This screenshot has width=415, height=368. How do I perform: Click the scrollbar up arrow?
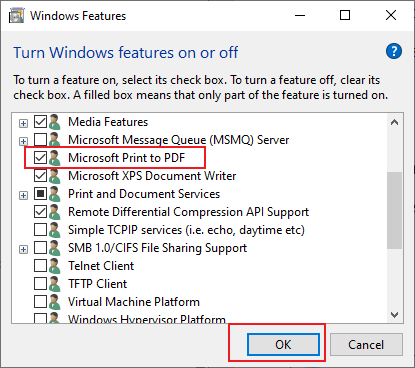(395, 122)
